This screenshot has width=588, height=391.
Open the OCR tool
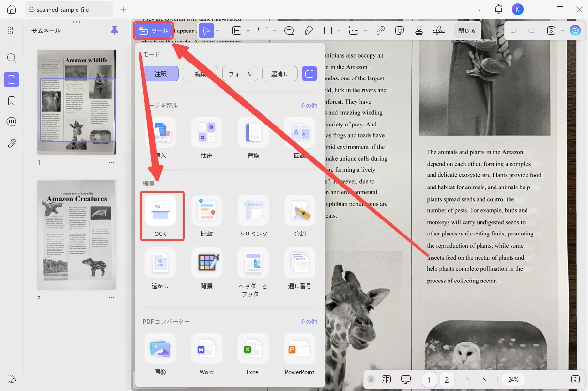tap(160, 216)
